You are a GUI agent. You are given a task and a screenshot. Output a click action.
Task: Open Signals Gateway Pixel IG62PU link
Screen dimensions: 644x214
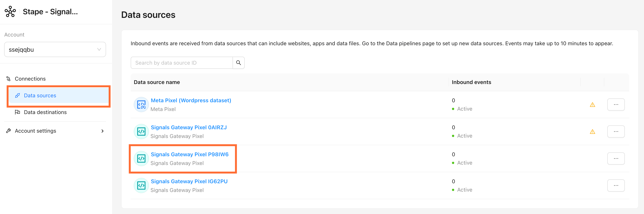coord(189,182)
